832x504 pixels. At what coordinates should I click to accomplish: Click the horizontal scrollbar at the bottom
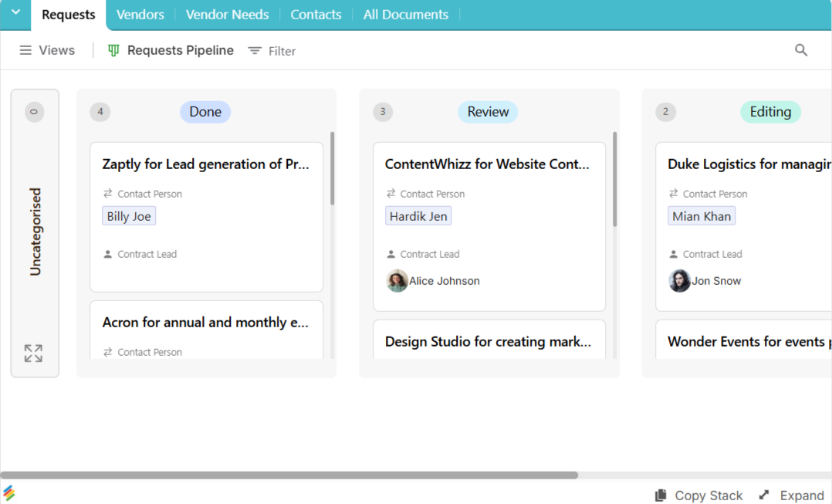pyautogui.click(x=289, y=475)
